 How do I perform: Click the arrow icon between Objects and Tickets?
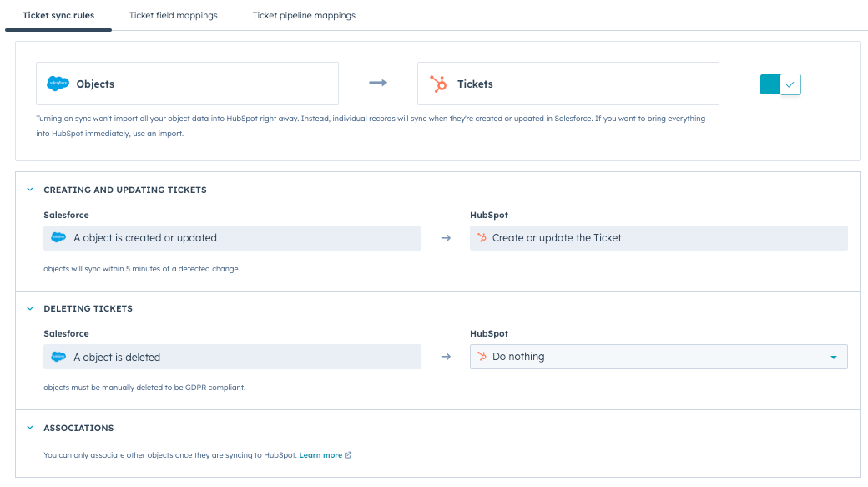point(378,83)
